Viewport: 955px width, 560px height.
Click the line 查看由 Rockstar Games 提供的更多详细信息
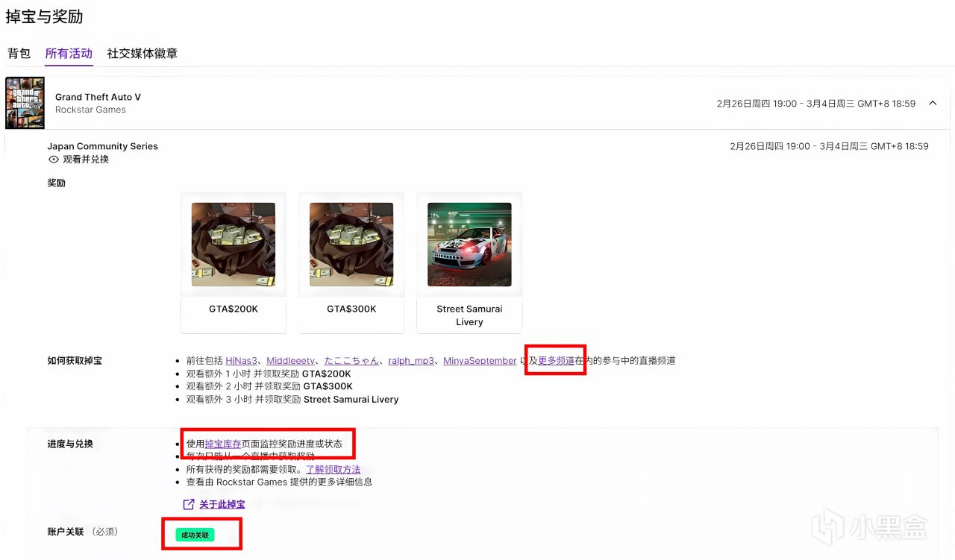click(279, 482)
